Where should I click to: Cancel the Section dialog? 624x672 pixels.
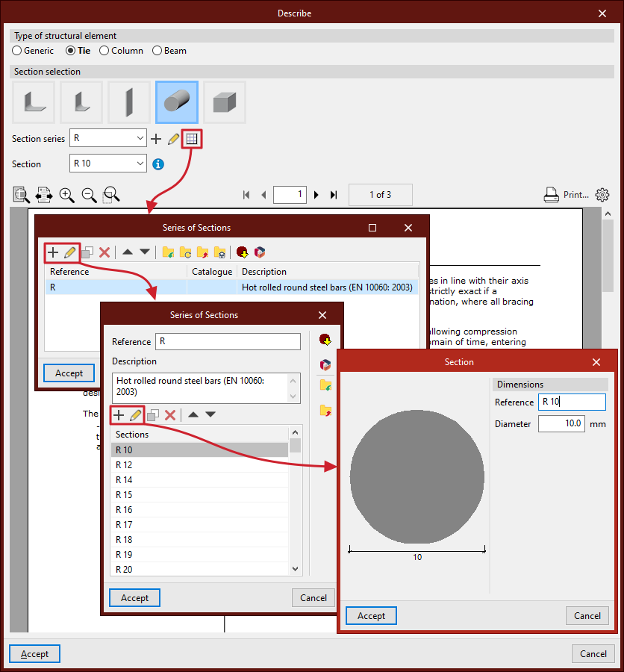[x=587, y=616]
